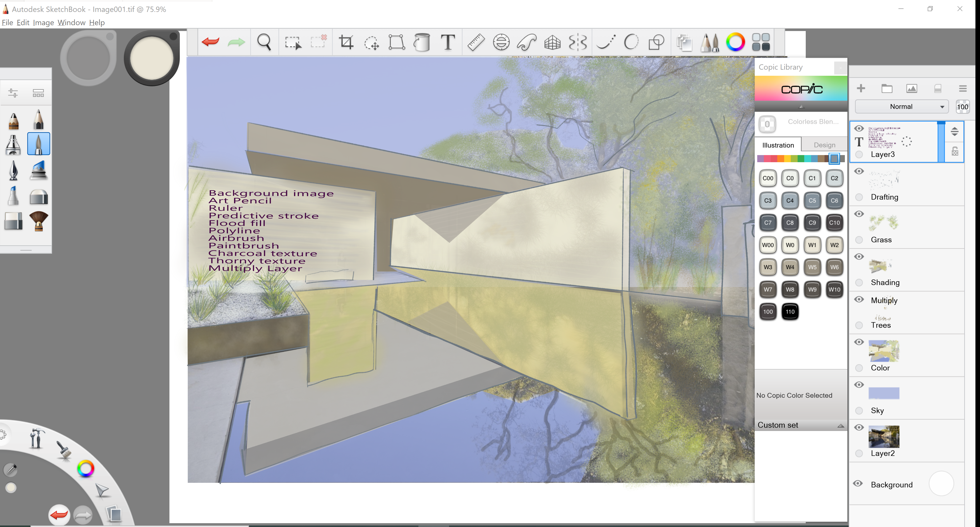The image size is (980, 527).
Task: Hide the Drafting layer
Action: click(x=859, y=171)
